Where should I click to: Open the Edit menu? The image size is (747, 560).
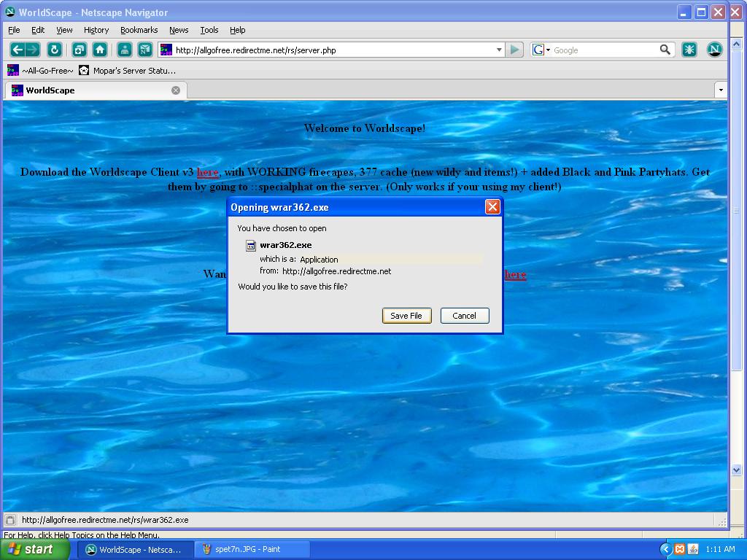(x=38, y=30)
